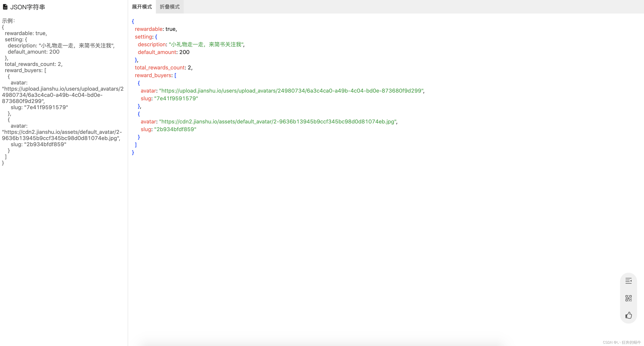
Task: Click the cdn2.jianshu.io default avatar URL
Action: point(278,122)
